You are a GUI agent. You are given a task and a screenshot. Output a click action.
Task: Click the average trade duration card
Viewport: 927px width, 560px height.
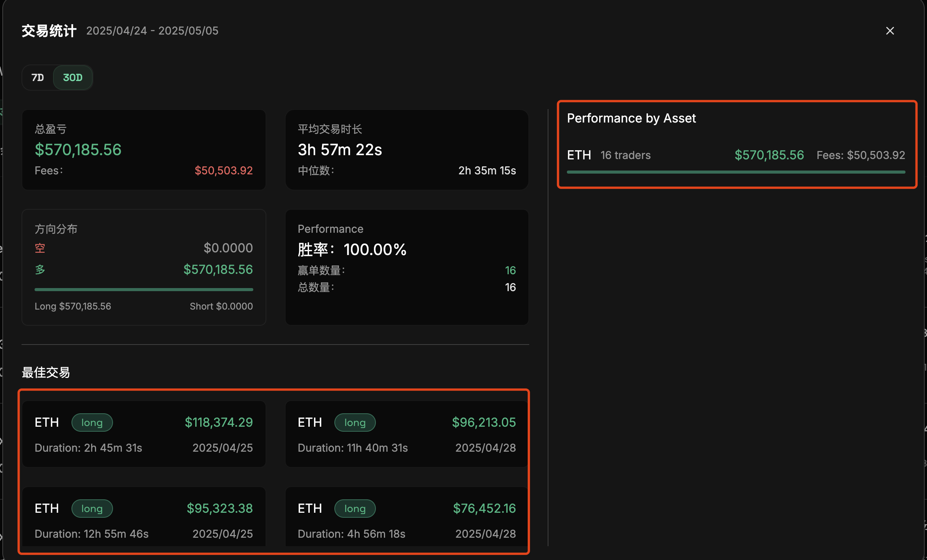[407, 149]
